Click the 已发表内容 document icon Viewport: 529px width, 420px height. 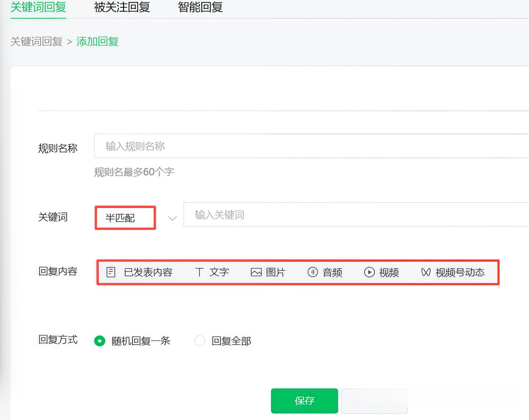click(x=111, y=272)
